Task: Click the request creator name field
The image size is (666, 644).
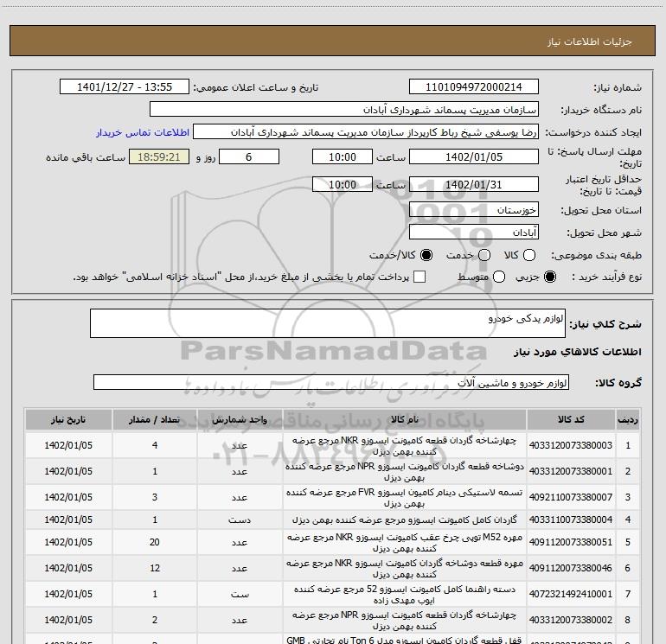Action: [366, 132]
